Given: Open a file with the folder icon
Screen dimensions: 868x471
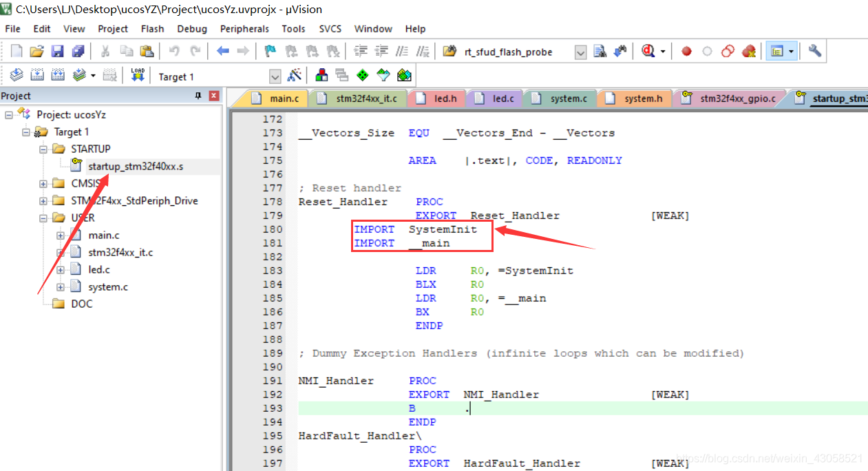Looking at the screenshot, I should coord(37,51).
